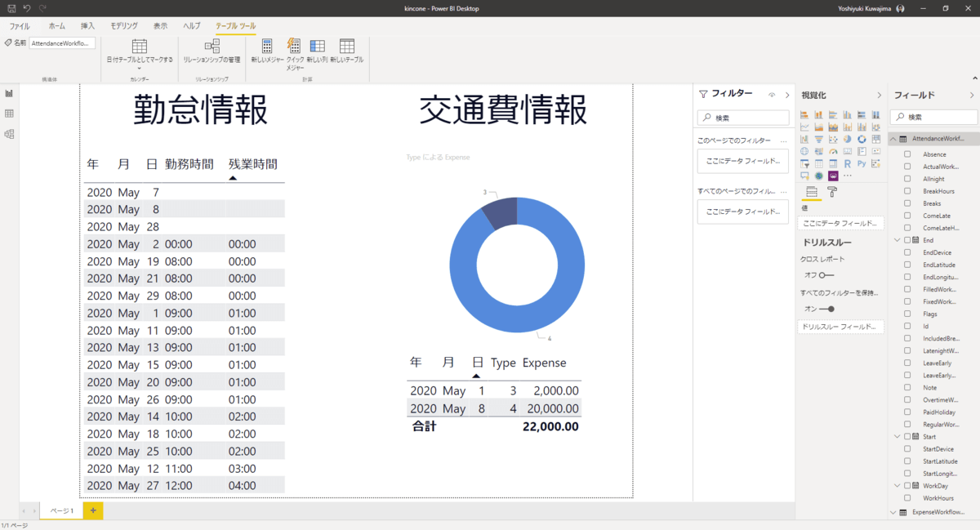Choose the funnel visual icon
The width and height of the screenshot is (980, 530).
(x=819, y=139)
